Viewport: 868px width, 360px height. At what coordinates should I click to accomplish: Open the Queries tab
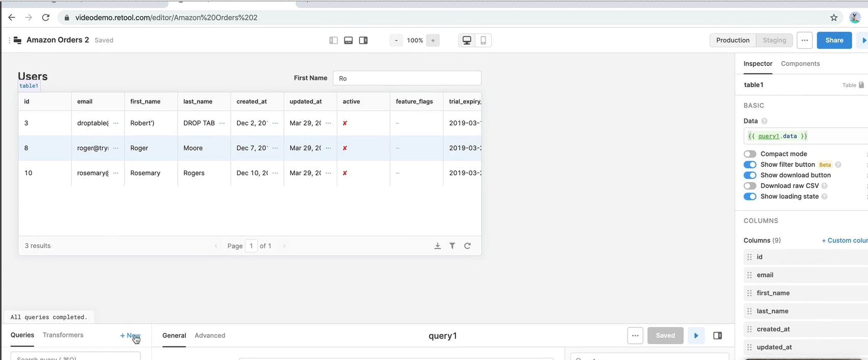(x=22, y=335)
